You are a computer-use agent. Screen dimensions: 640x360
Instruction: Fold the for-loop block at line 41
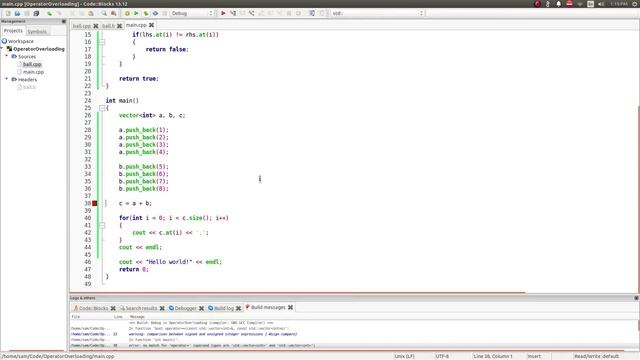pyautogui.click(x=102, y=225)
